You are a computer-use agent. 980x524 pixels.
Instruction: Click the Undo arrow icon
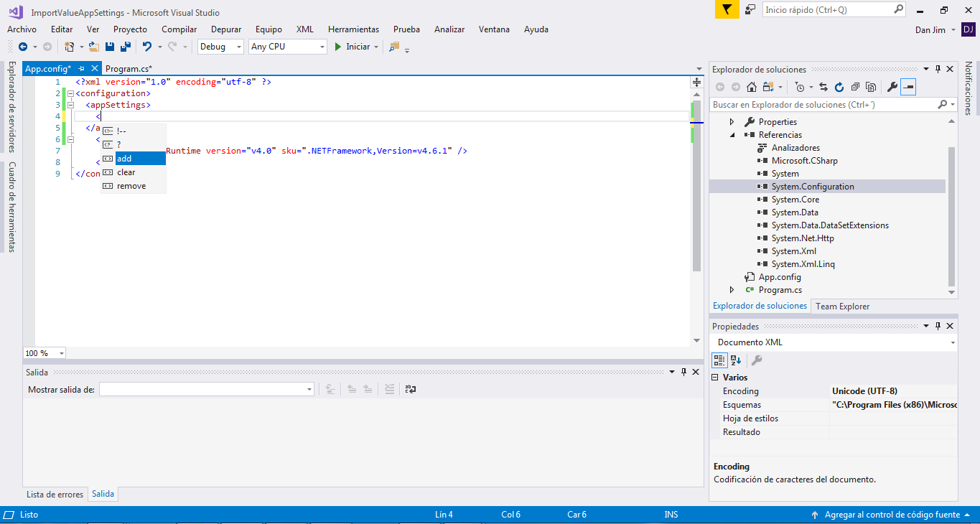click(146, 47)
